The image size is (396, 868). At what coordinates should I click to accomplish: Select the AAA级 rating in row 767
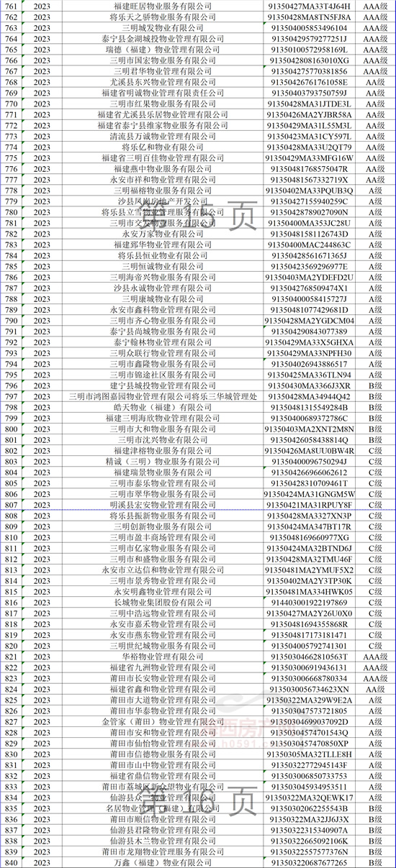click(x=377, y=71)
